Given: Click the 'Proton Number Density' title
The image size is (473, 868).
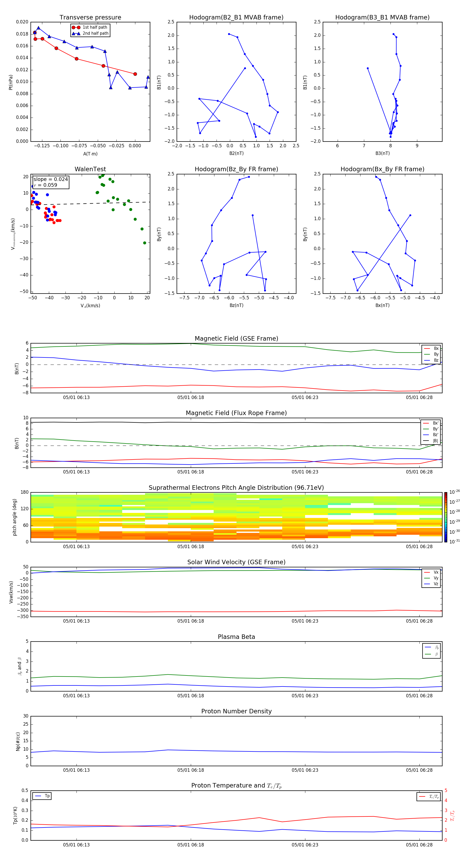Looking at the screenshot, I should 236,711.
